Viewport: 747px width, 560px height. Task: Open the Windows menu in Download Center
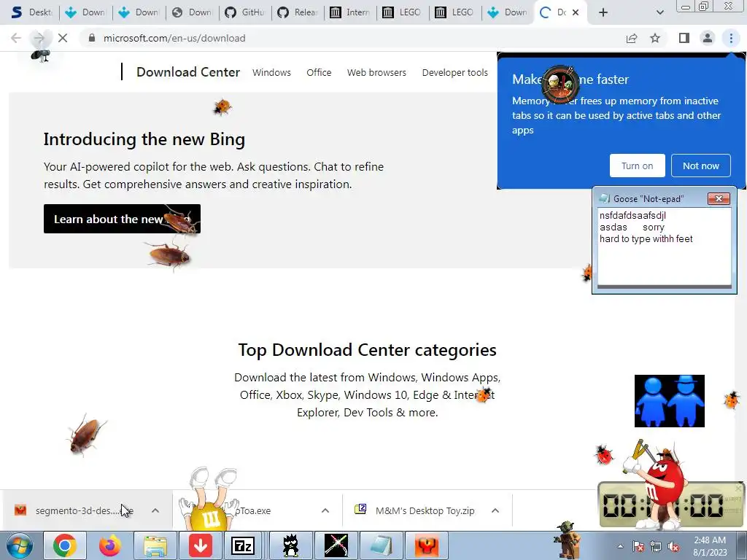click(271, 72)
